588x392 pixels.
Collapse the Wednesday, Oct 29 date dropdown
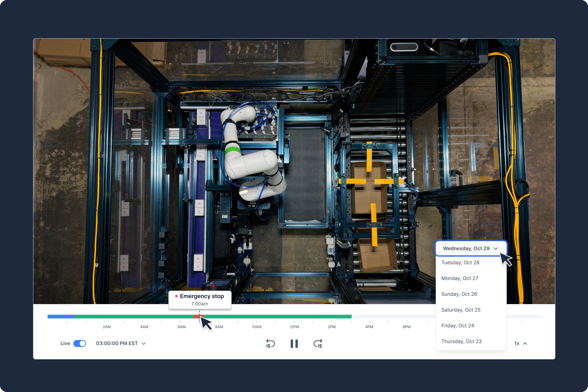471,248
